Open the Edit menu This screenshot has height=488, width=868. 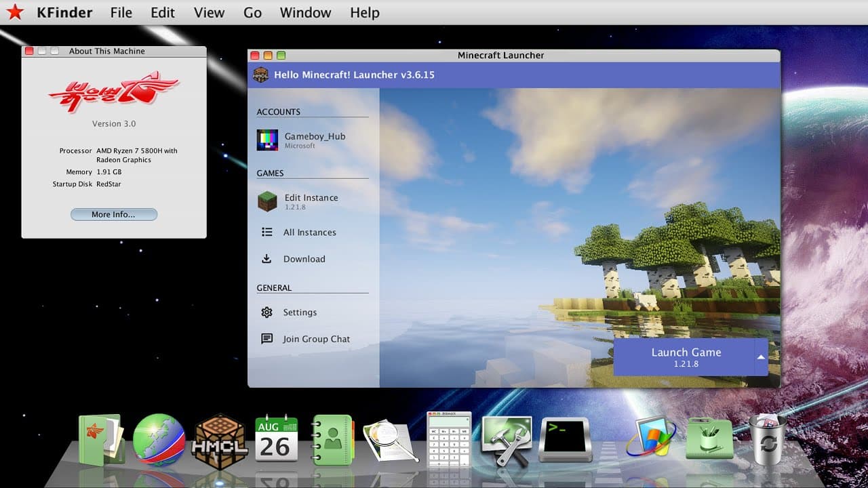click(x=163, y=13)
